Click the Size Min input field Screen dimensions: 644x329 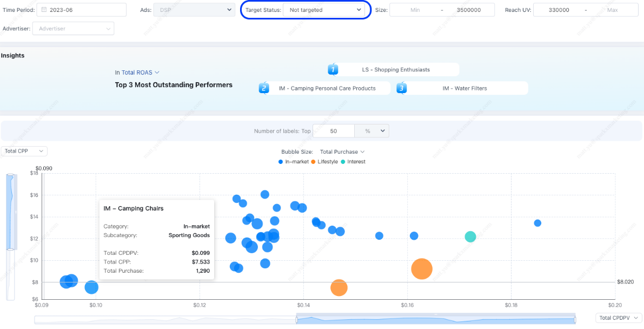click(415, 10)
